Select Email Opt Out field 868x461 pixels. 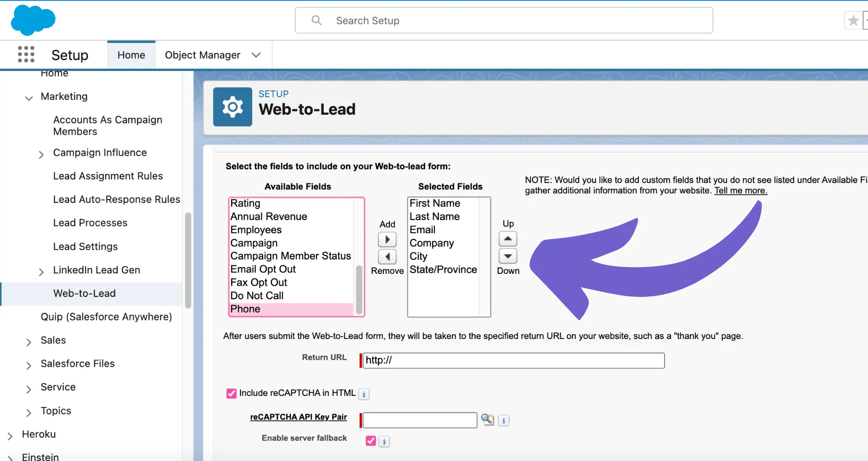(263, 269)
